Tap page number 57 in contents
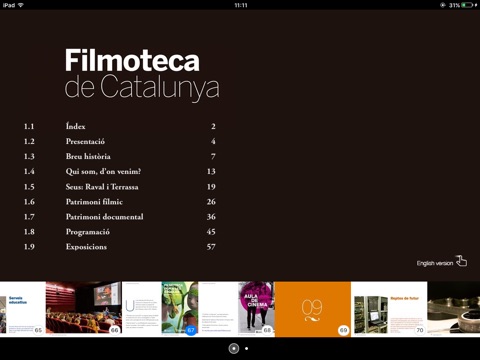This screenshot has width=480, height=360. click(x=211, y=247)
